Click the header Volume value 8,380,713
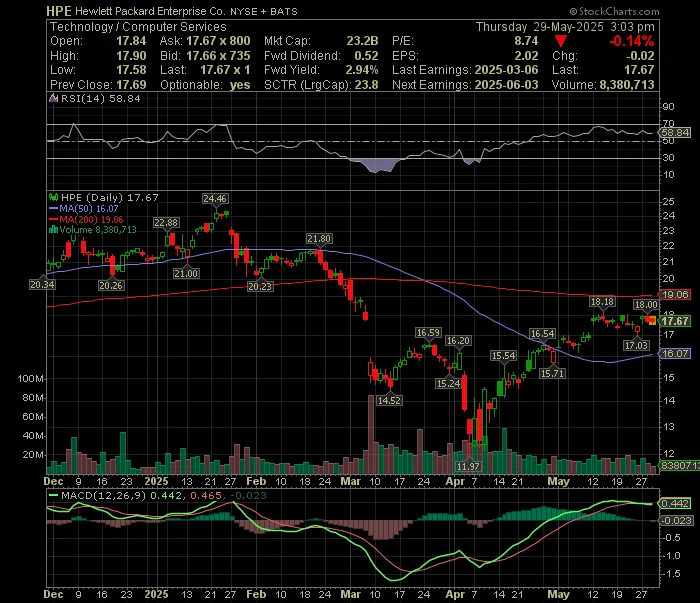700x603 pixels. (x=627, y=85)
